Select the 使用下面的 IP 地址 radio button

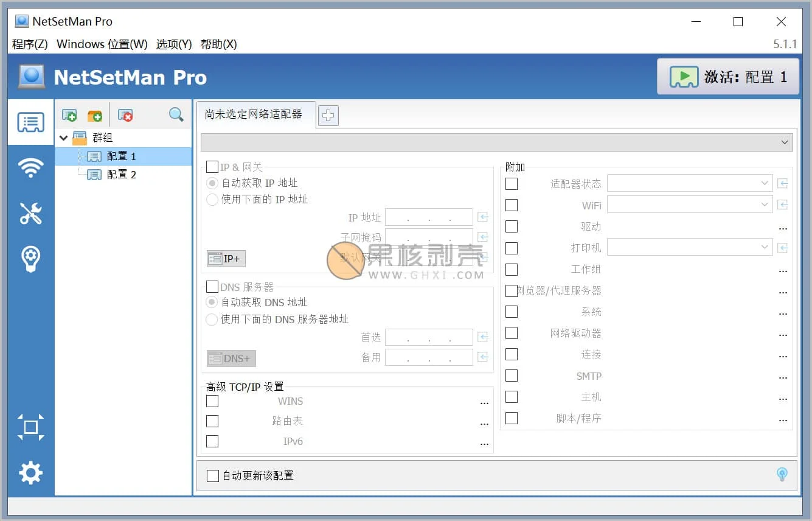click(x=213, y=199)
